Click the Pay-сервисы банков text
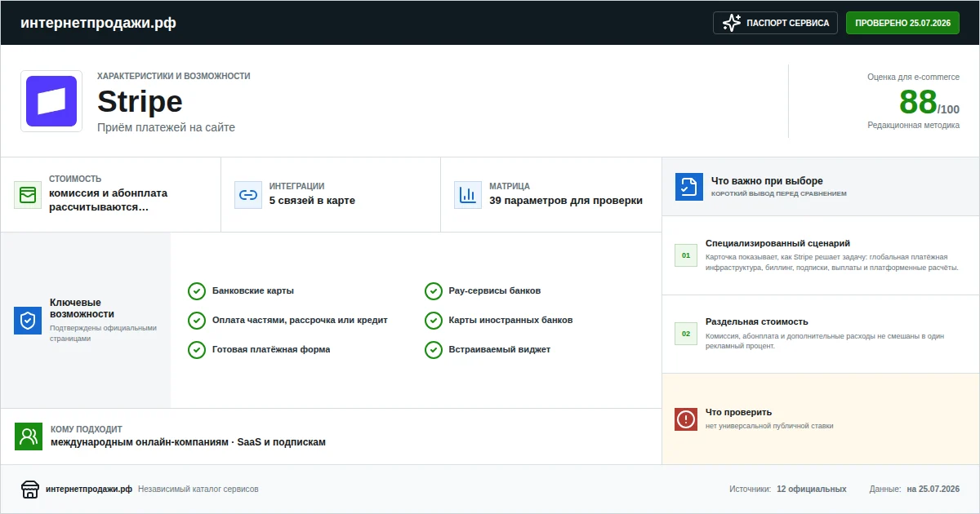980x514 pixels. pos(495,291)
